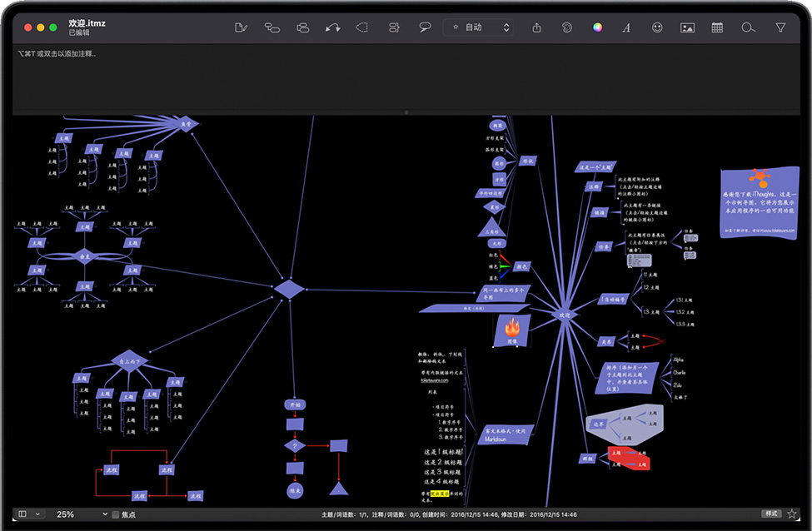Click the image insert icon
This screenshot has height=531, width=812.
687,27
